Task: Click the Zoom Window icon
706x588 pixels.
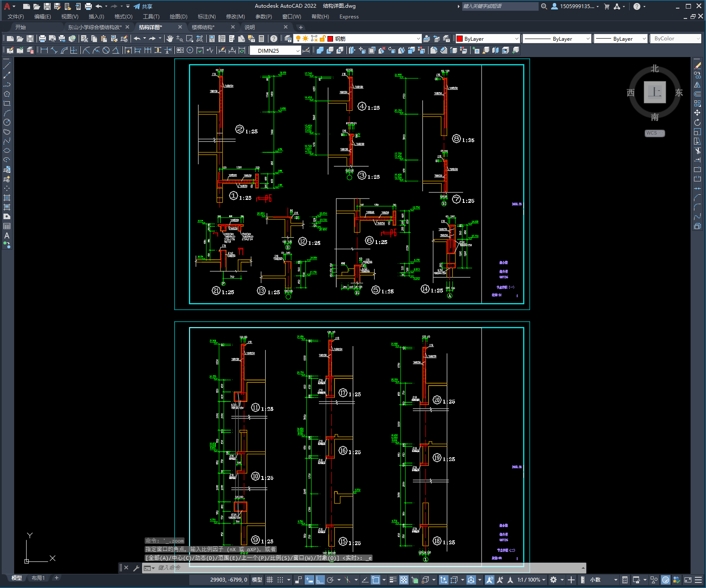Action: point(190,39)
